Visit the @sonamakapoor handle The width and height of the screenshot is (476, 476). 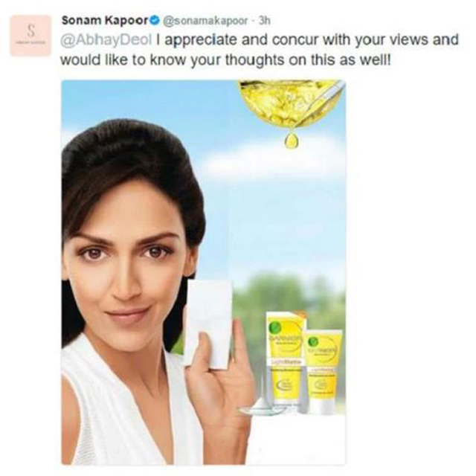(206, 21)
